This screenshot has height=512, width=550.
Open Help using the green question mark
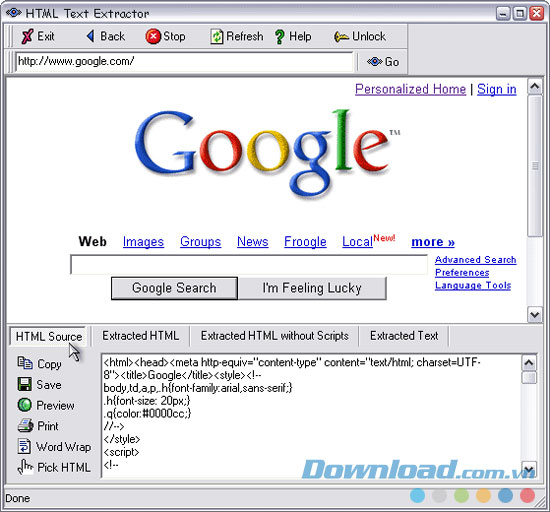[280, 37]
